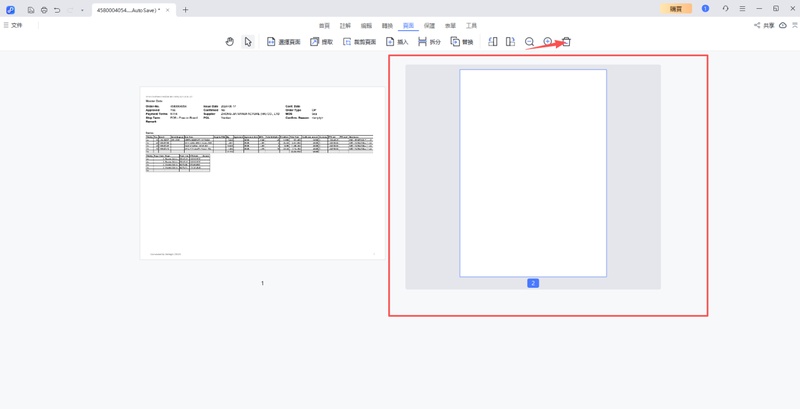800x409 pixels.
Task: Zoom in page thumbnails
Action: [547, 42]
